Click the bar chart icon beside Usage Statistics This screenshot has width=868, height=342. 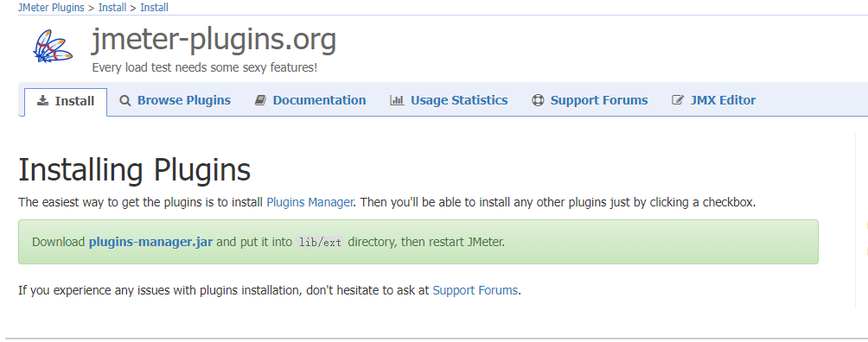(x=396, y=100)
